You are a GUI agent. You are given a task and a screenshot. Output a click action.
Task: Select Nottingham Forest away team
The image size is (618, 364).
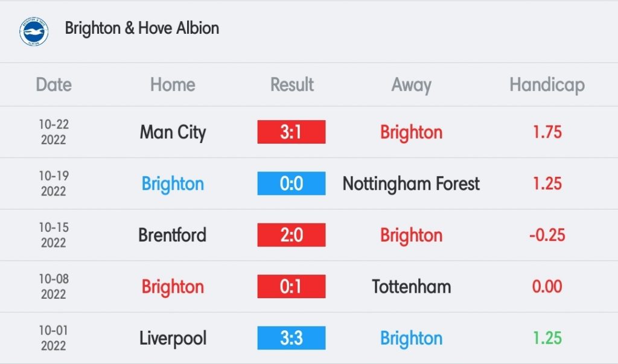[411, 184]
